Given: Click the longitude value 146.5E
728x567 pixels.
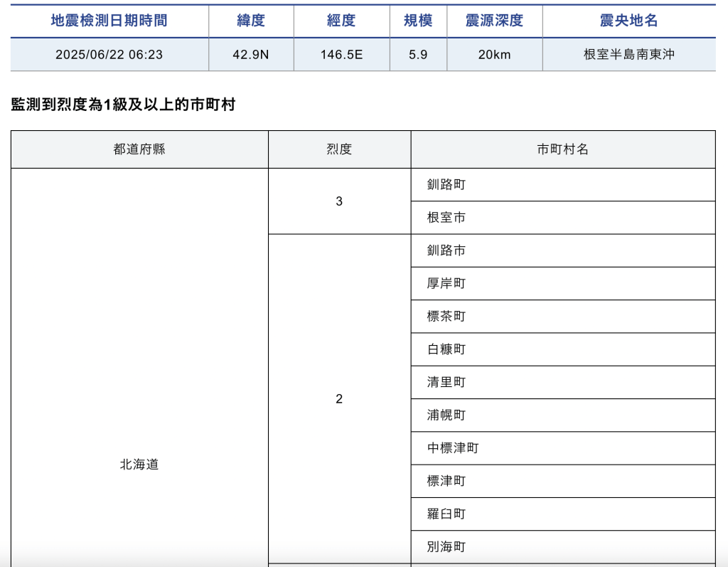Looking at the screenshot, I should (x=342, y=55).
